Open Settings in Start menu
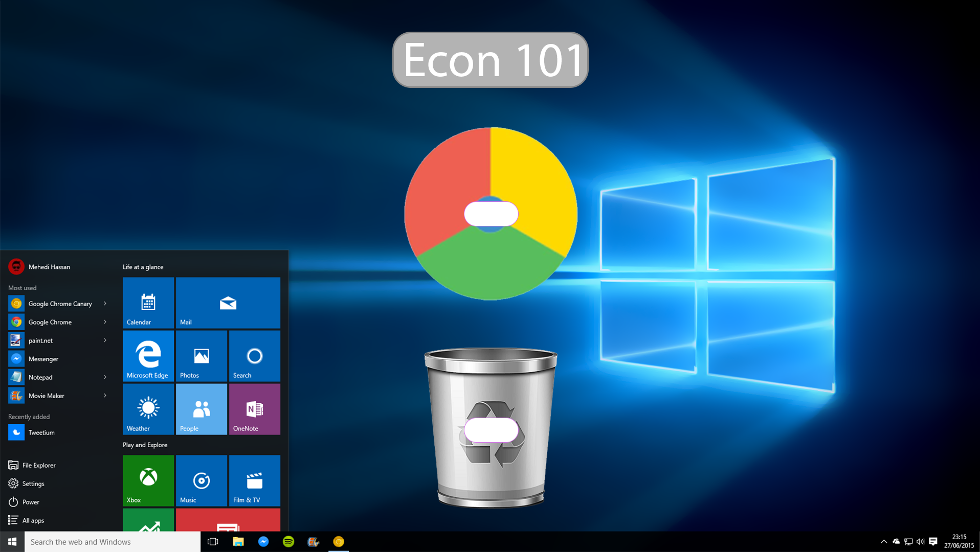The width and height of the screenshot is (980, 552). [27, 484]
